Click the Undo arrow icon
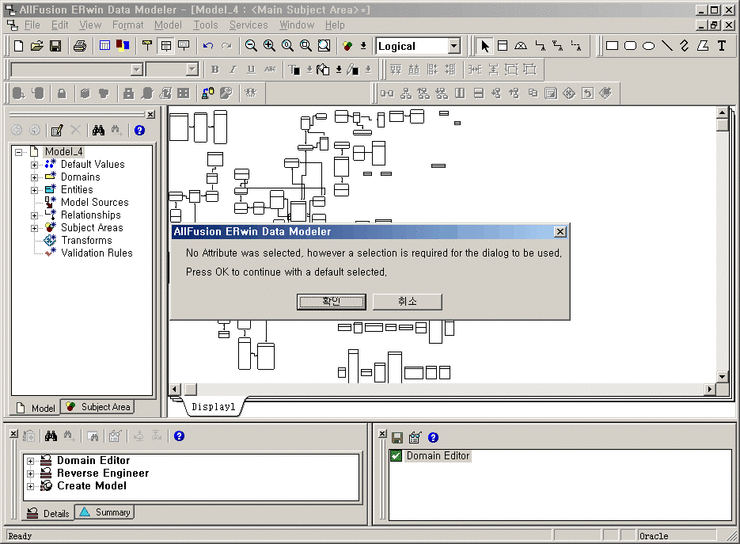Screen dimensions: 740x544 pyautogui.click(x=208, y=46)
